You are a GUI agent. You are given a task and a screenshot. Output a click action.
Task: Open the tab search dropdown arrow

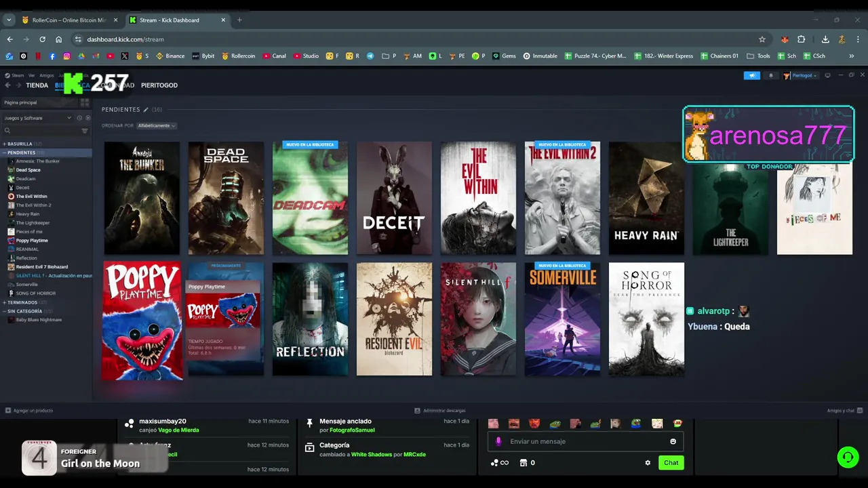coord(9,20)
